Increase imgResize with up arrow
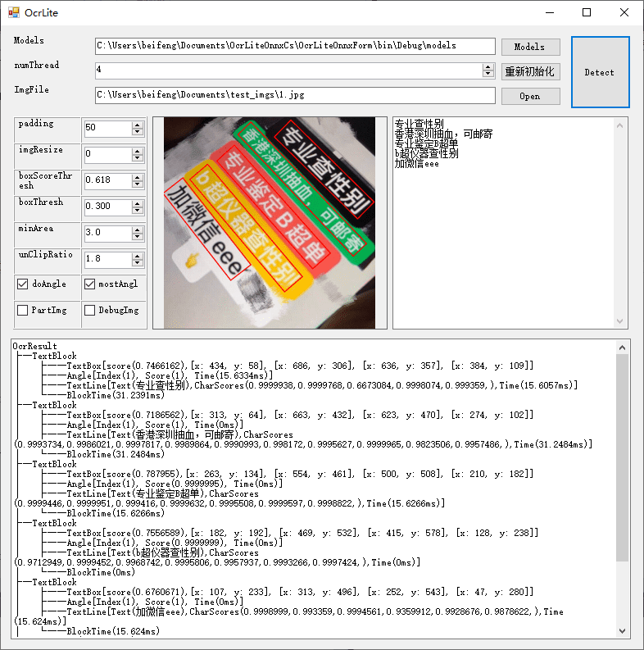This screenshot has width=644, height=650. [138, 152]
